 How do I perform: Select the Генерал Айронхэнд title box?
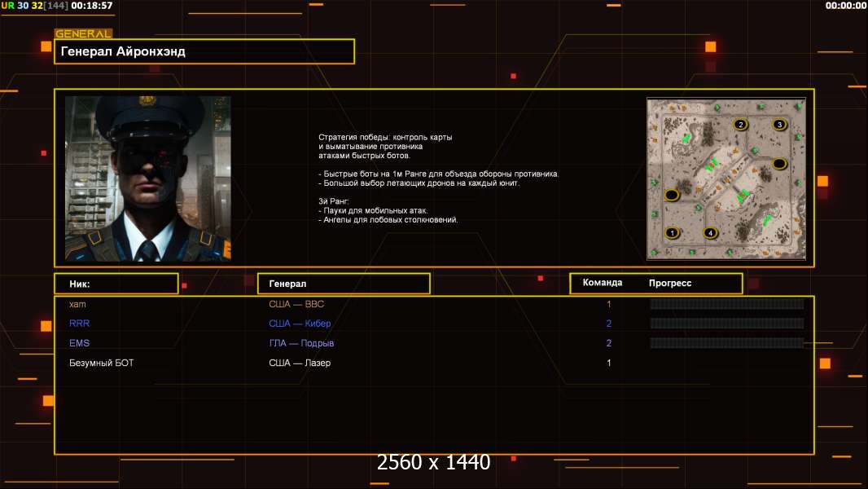[204, 51]
